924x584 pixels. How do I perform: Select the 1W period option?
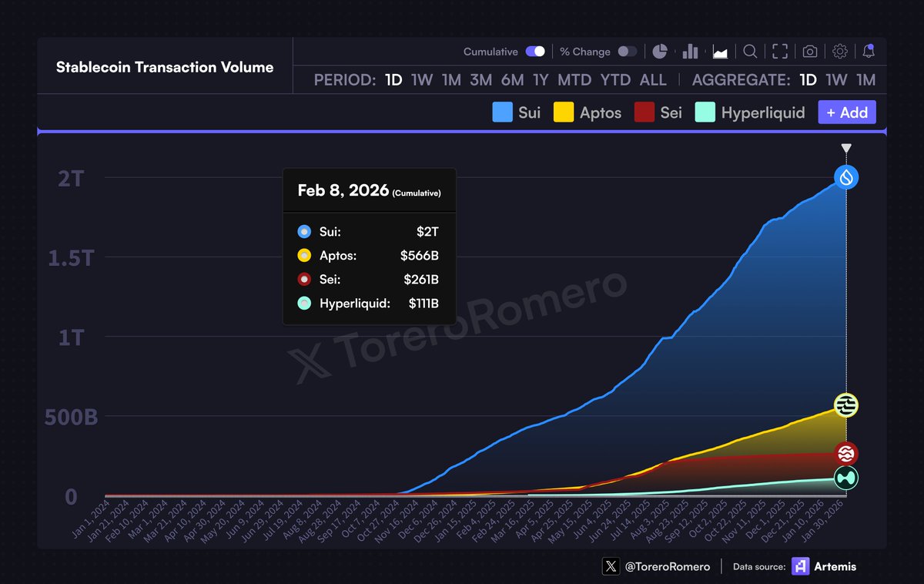422,80
